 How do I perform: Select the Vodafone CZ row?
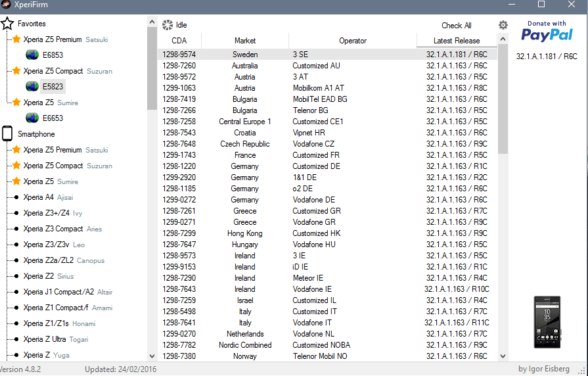coord(327,144)
